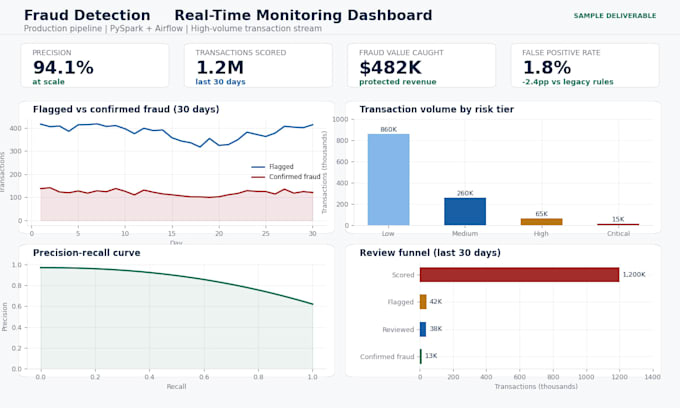Image resolution: width=680 pixels, height=408 pixels.
Task: Click the 1.2M transactions scored value
Action: 220,68
